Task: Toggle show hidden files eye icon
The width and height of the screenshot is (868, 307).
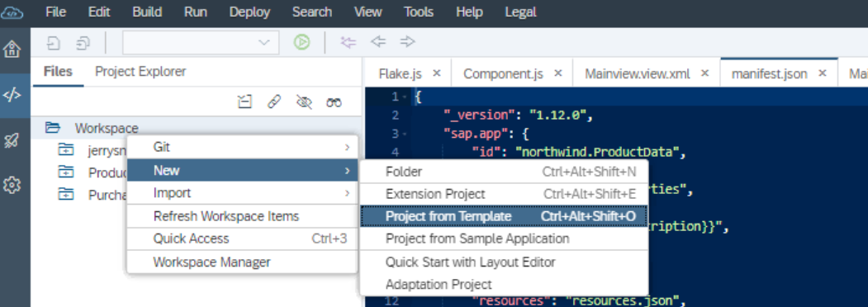Action: coord(304,102)
